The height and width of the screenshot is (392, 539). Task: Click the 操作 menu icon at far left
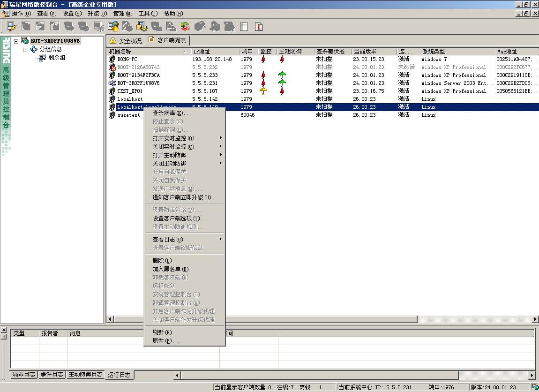(x=5, y=14)
